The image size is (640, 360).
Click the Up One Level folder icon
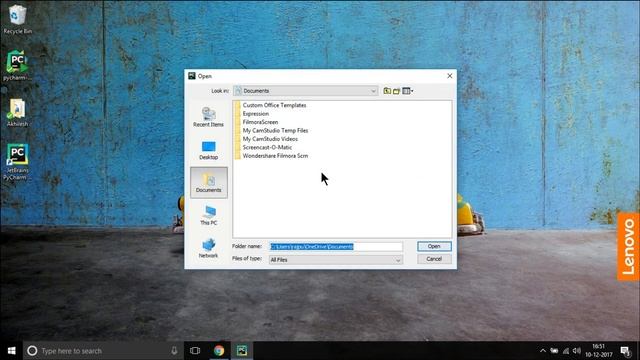[x=387, y=91]
